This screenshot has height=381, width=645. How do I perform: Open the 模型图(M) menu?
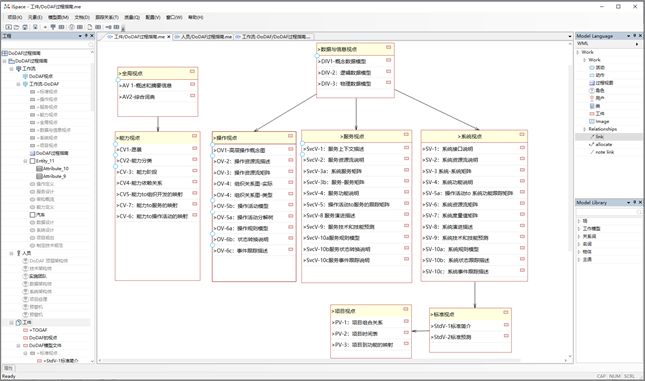pyautogui.click(x=58, y=17)
